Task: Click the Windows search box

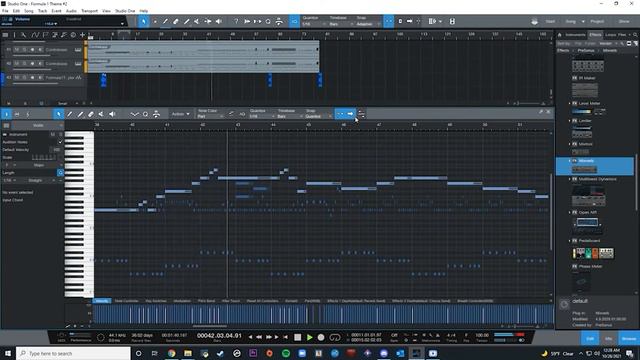Action: [73, 353]
